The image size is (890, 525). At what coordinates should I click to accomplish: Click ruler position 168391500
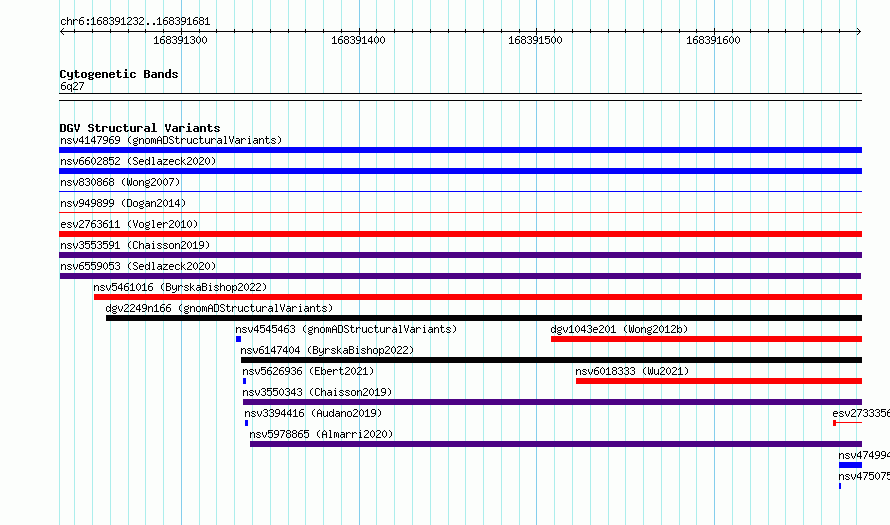535,40
